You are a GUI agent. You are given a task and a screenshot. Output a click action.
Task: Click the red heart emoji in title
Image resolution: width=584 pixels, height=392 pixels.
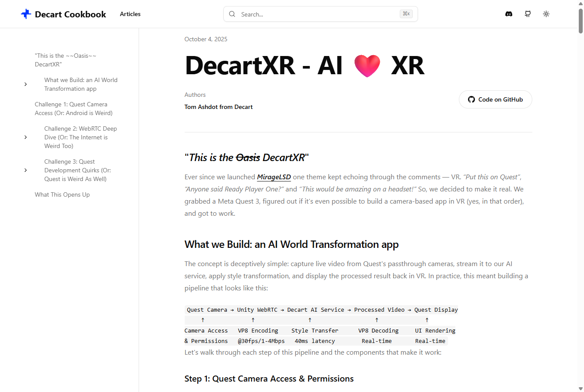(x=367, y=66)
